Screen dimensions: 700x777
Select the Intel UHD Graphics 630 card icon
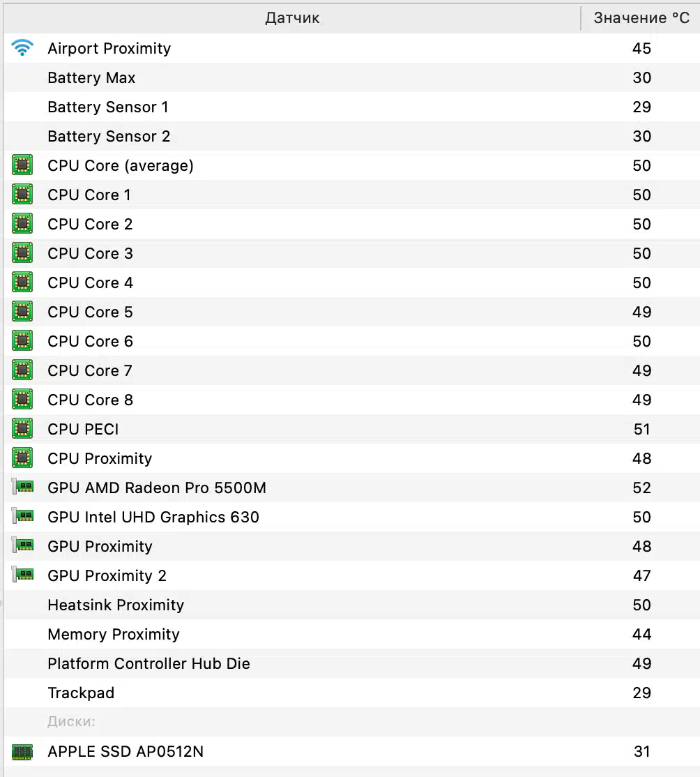coord(22,517)
